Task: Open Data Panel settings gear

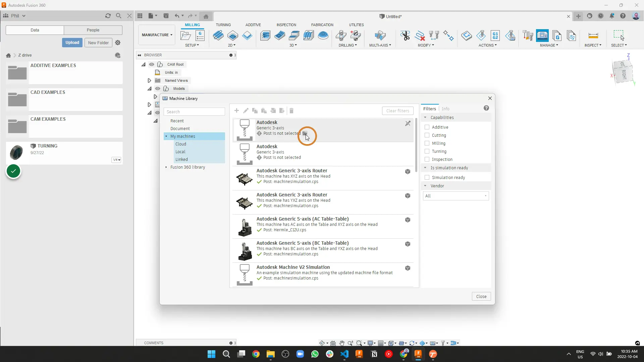Action: pyautogui.click(x=118, y=43)
